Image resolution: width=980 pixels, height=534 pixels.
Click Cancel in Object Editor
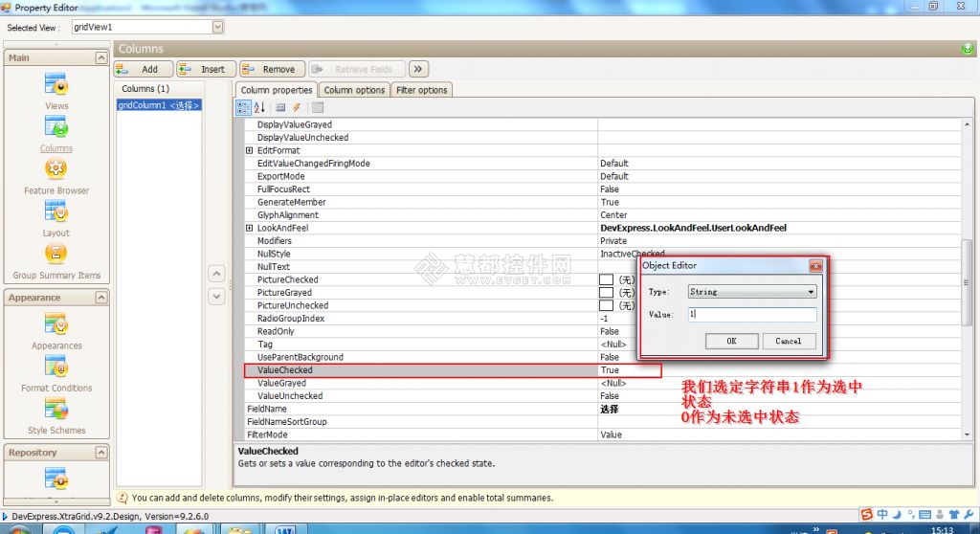coord(789,341)
